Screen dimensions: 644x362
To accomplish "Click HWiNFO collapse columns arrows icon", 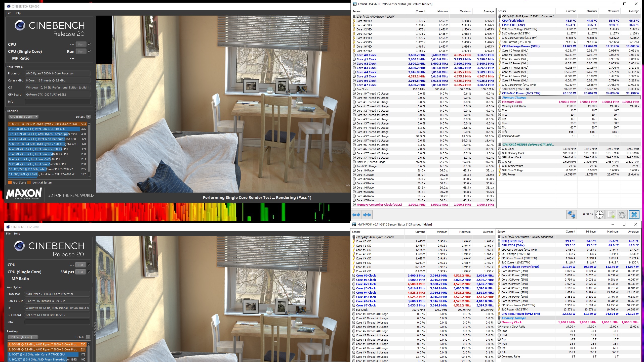I will coord(367,215).
